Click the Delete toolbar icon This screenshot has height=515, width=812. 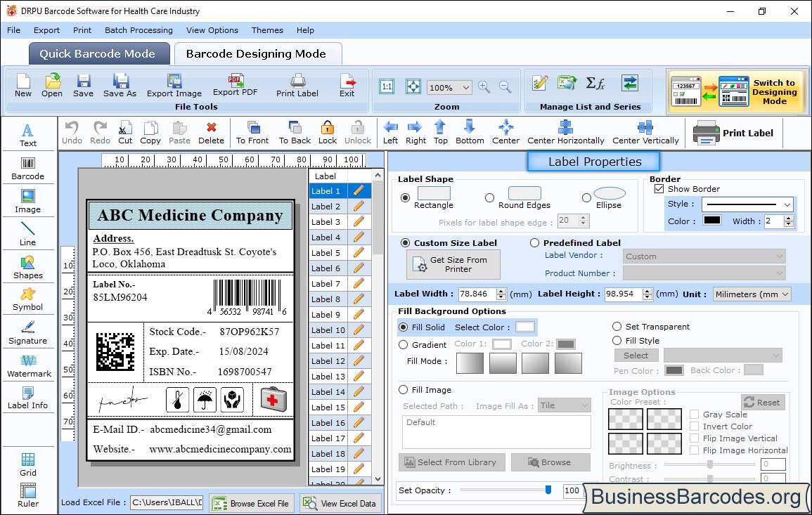click(x=212, y=133)
